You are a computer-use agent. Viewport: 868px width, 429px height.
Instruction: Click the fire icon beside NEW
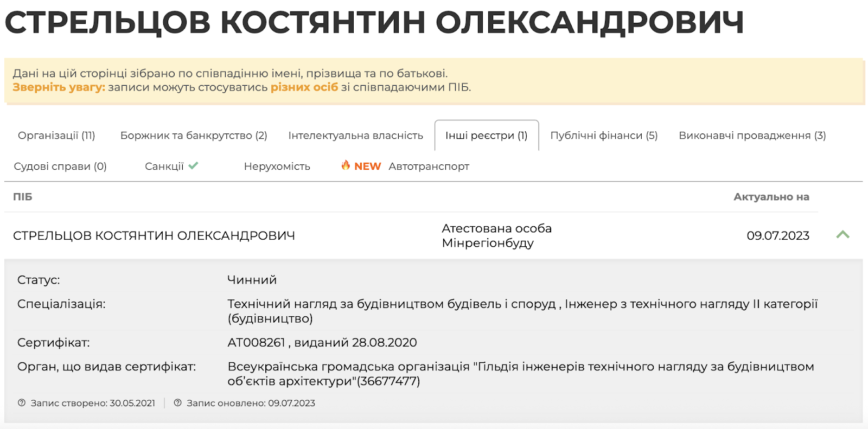pos(346,165)
